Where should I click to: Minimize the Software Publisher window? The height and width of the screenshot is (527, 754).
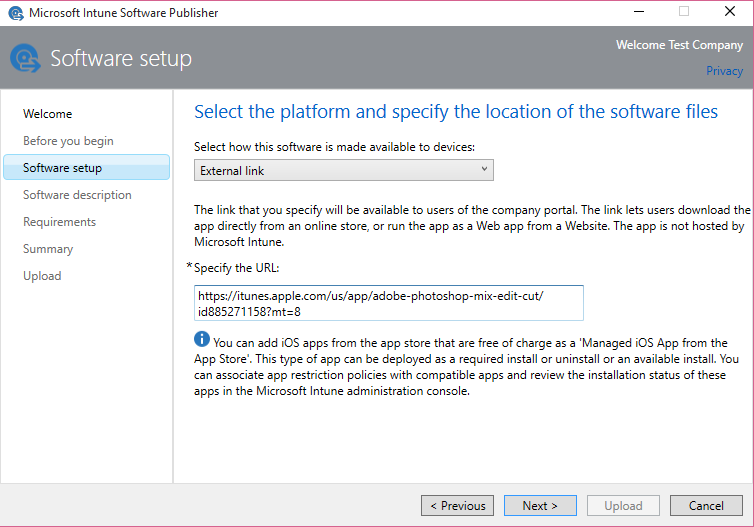639,12
